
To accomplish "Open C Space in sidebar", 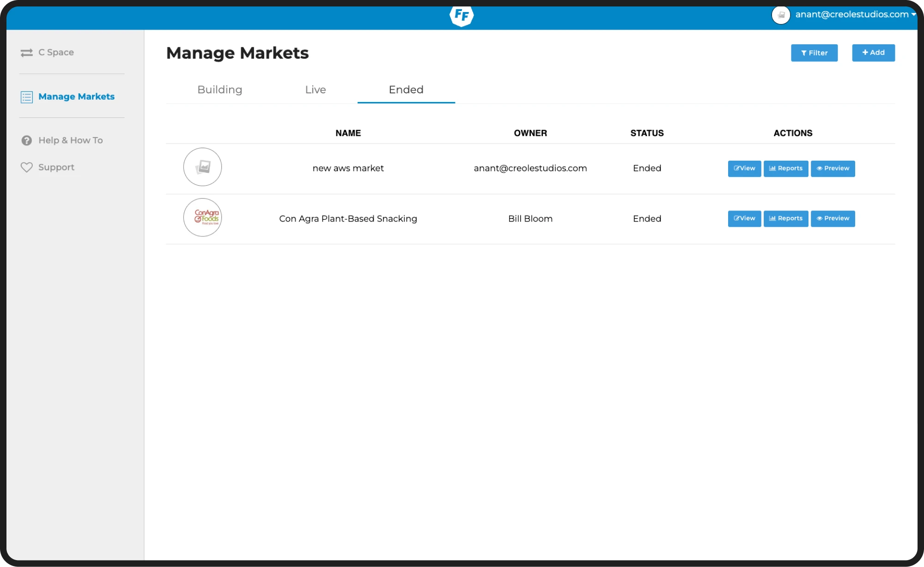I will (x=56, y=52).
